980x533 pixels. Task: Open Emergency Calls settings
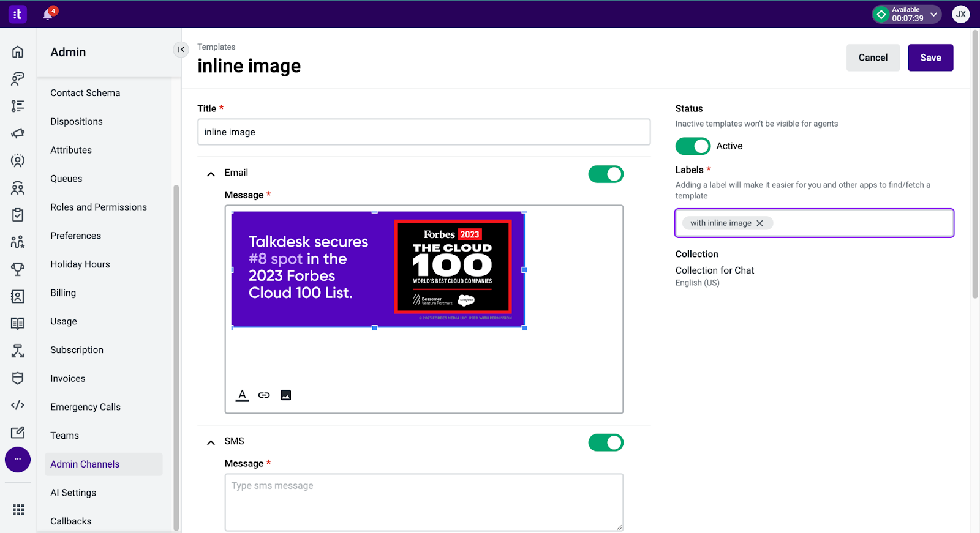[85, 407]
